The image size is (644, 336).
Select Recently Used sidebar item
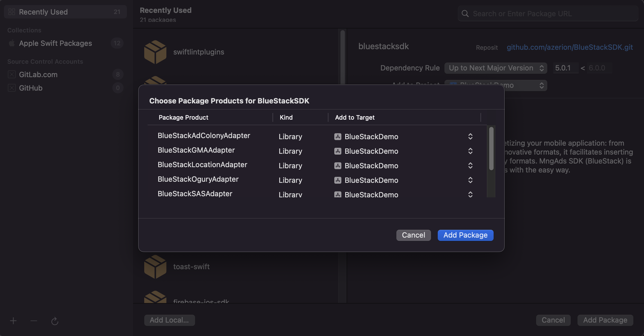pos(65,11)
